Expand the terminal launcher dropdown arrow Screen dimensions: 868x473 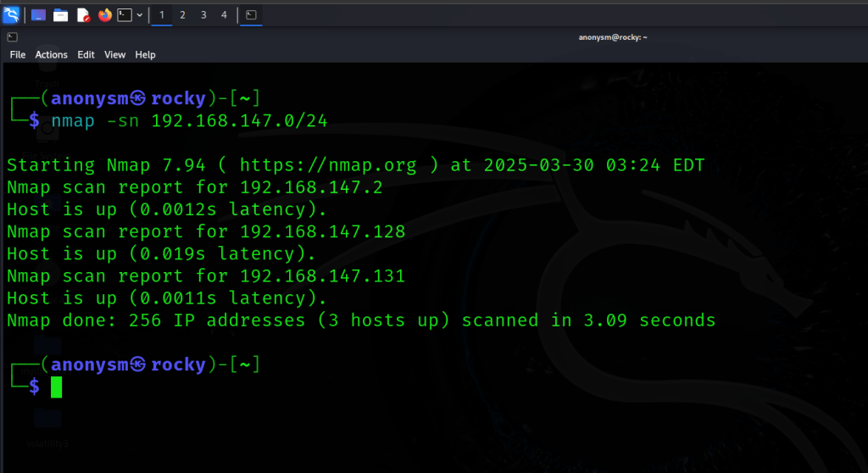pyautogui.click(x=140, y=15)
